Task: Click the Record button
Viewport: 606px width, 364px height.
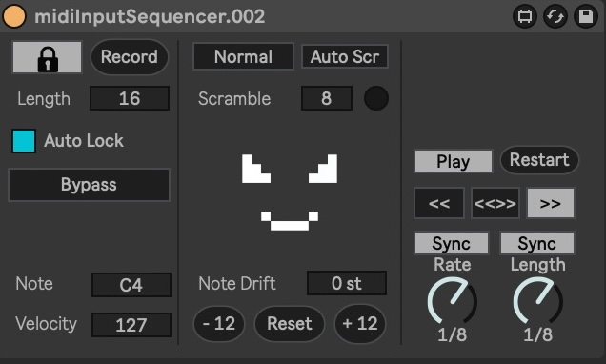Action: pyautogui.click(x=130, y=57)
